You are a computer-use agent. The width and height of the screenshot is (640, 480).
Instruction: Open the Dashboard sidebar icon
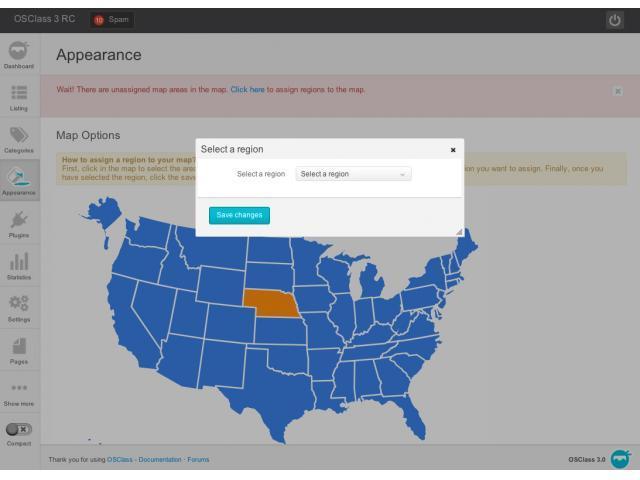pyautogui.click(x=19, y=51)
